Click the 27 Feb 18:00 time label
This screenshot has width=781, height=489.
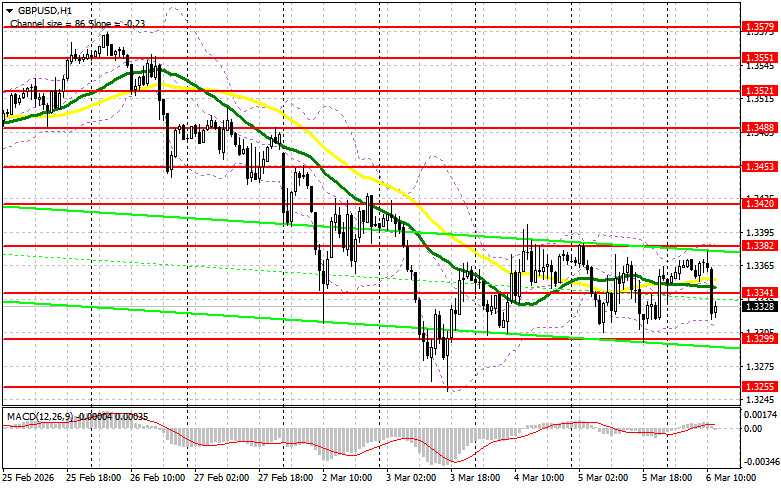coord(286,478)
